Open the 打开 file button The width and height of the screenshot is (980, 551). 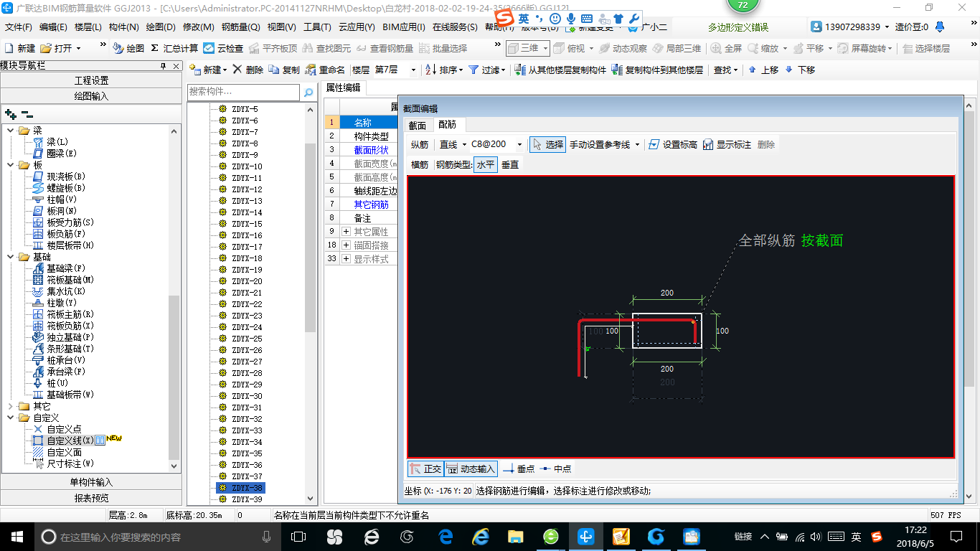point(61,48)
